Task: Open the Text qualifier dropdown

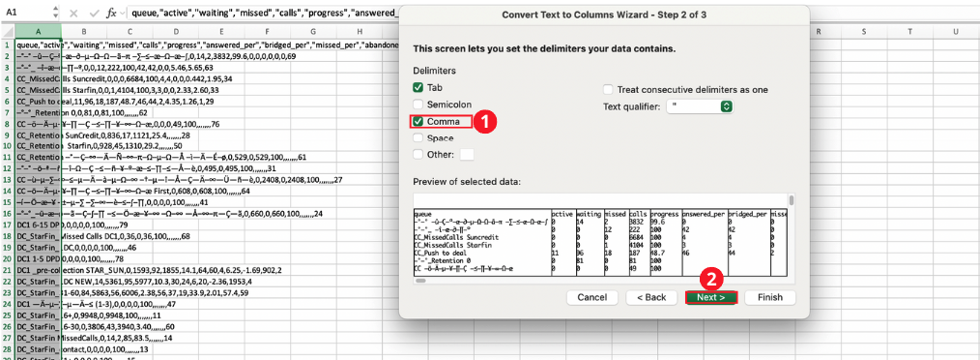Action: pos(699,106)
